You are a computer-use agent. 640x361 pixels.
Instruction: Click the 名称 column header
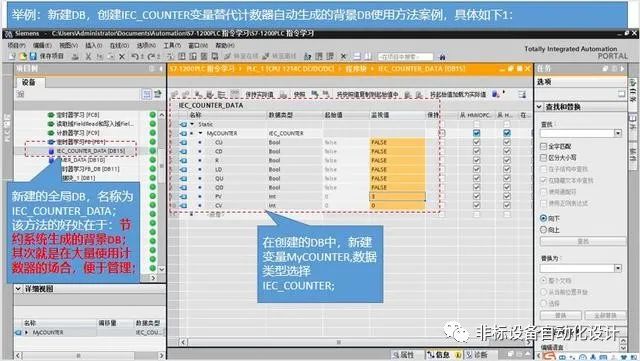pos(227,115)
